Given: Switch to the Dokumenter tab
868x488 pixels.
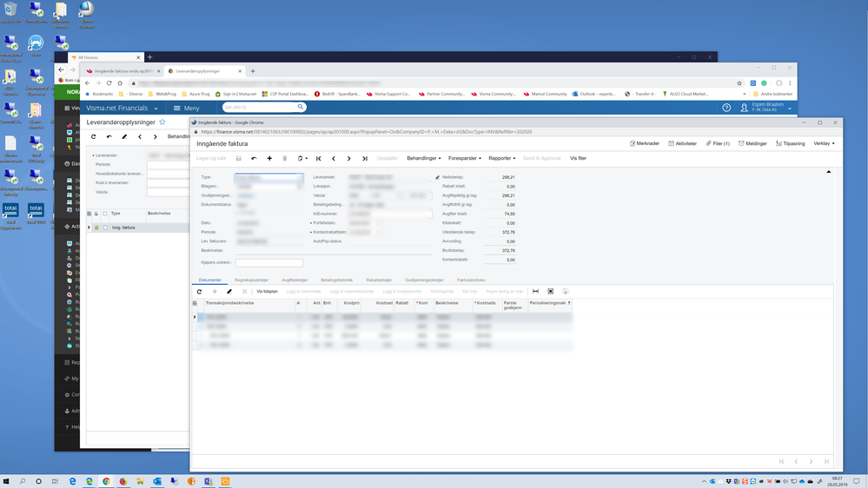Looking at the screenshot, I should pos(209,280).
